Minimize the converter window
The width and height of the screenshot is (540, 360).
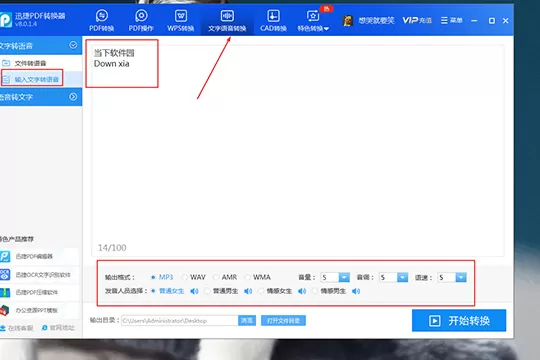(474, 21)
